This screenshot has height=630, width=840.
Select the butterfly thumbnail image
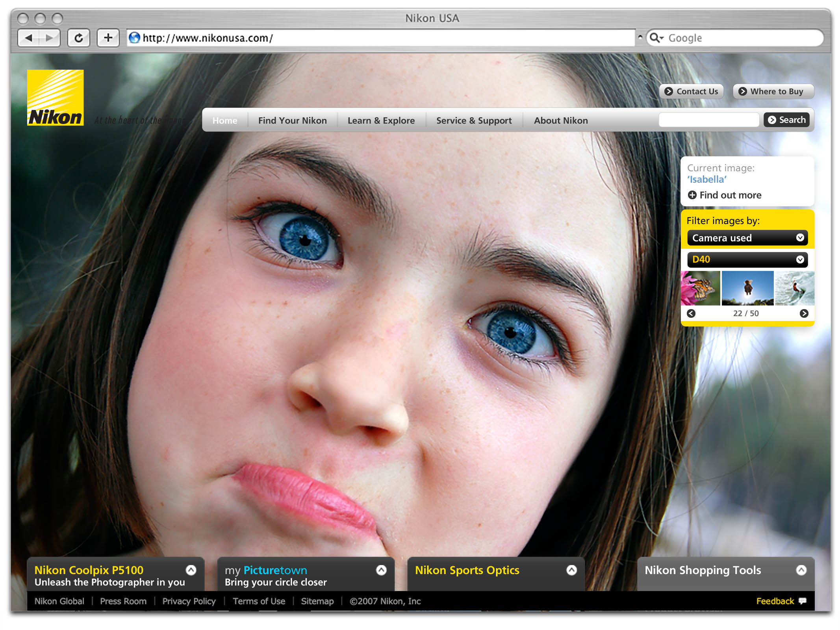point(701,288)
